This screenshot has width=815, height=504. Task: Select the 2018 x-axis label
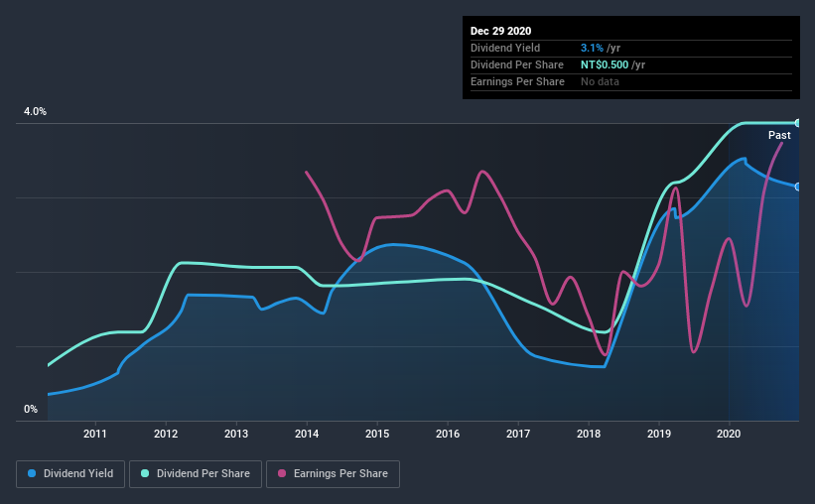point(589,434)
